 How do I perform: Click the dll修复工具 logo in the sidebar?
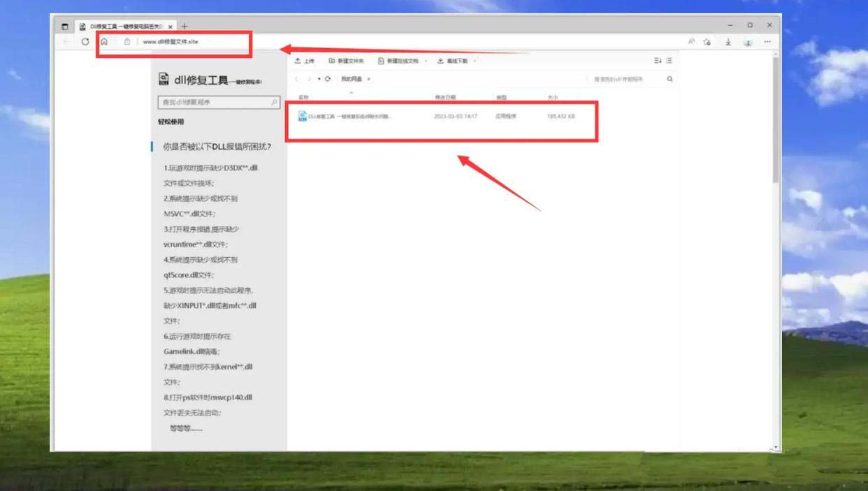pyautogui.click(x=165, y=79)
